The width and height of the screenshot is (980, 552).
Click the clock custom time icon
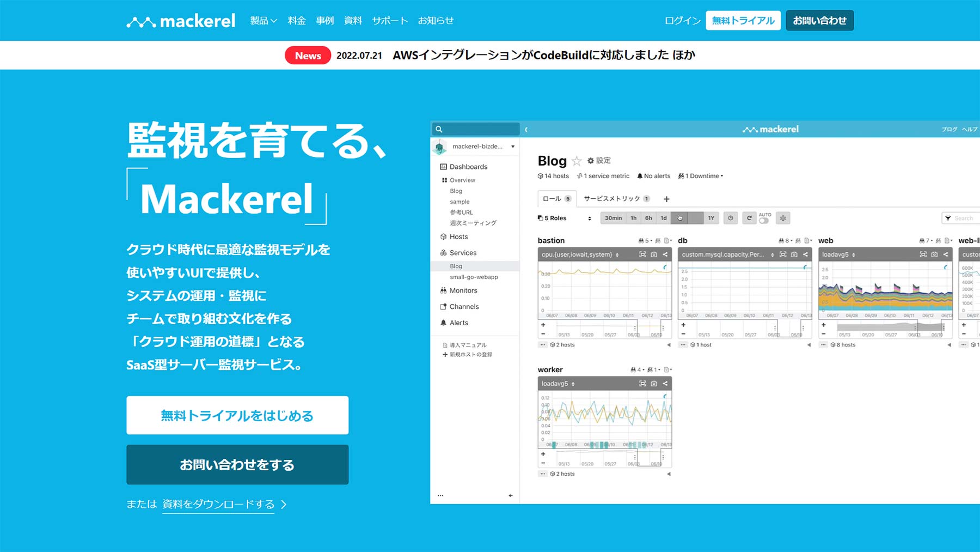pos(731,219)
